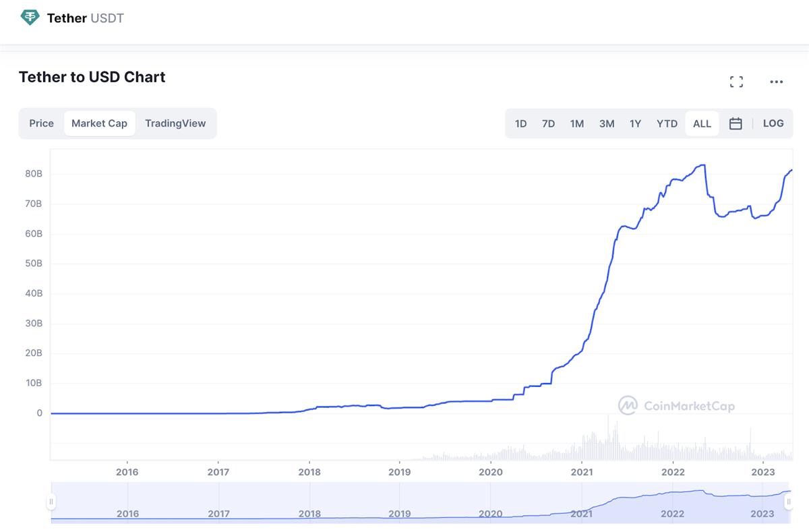Screen dimensions: 809x532
Task: Show year-to-date data with YTD
Action: [667, 123]
